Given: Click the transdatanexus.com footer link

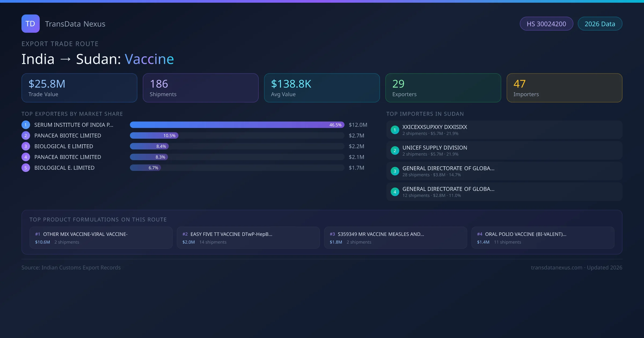Looking at the screenshot, I should point(557,267).
